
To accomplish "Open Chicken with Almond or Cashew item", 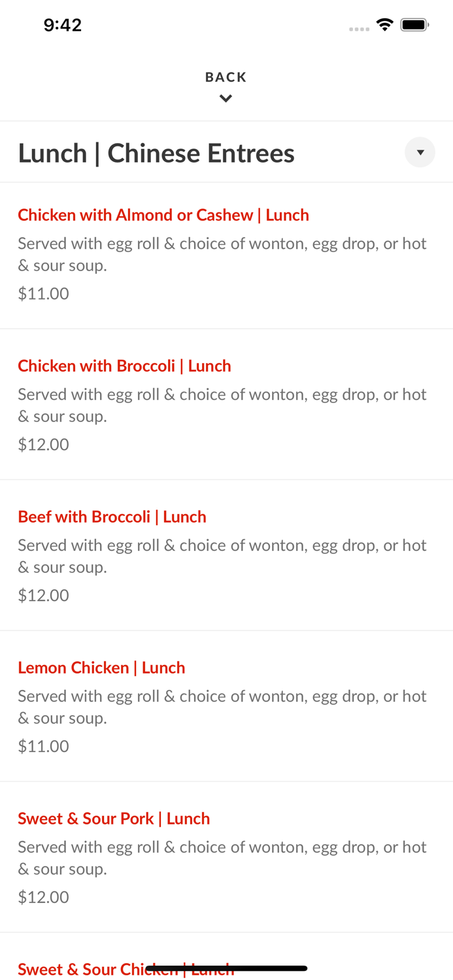I will click(163, 215).
